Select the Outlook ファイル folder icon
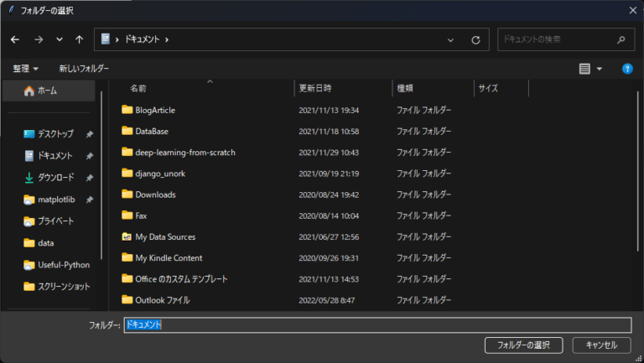 pyautogui.click(x=127, y=300)
